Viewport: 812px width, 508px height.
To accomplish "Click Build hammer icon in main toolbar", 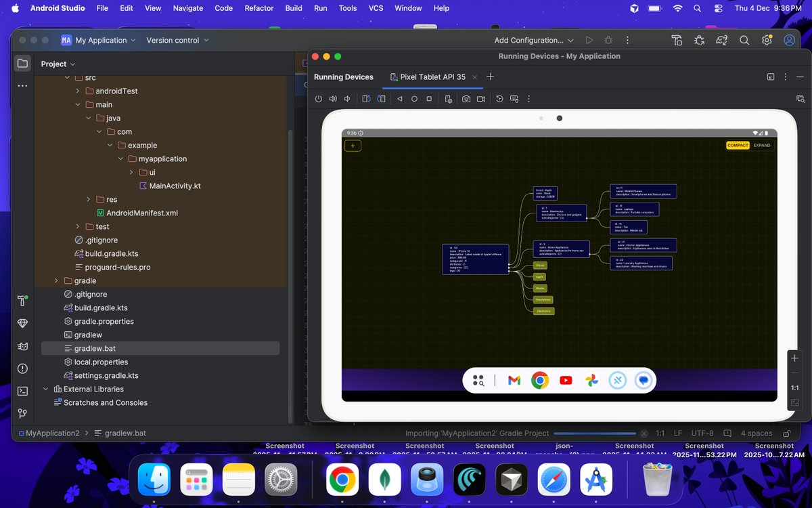I will click(677, 40).
